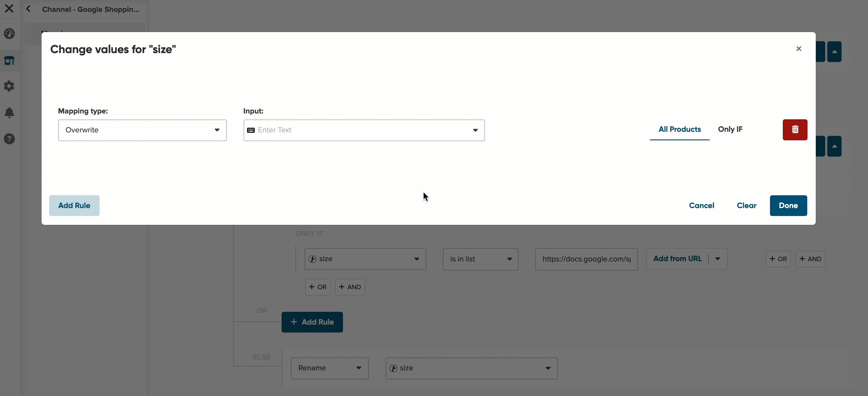868x396 pixels.
Task: Open the Mapping type Overwrite dropdown
Action: point(142,130)
